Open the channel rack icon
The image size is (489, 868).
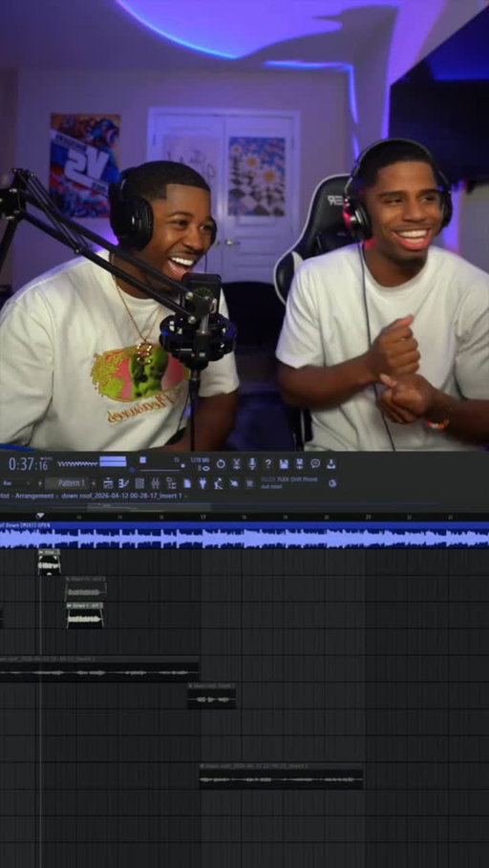tap(139, 483)
